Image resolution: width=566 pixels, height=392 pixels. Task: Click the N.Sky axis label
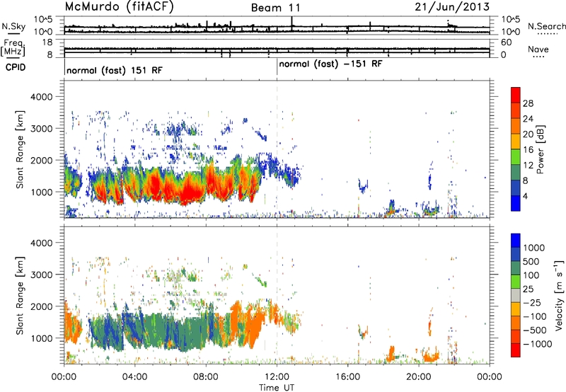13,26
